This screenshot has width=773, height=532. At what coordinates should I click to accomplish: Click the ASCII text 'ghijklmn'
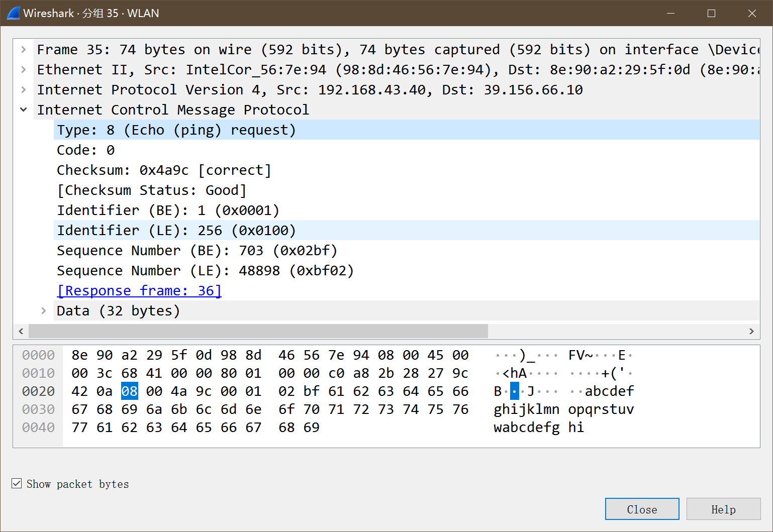tap(527, 409)
